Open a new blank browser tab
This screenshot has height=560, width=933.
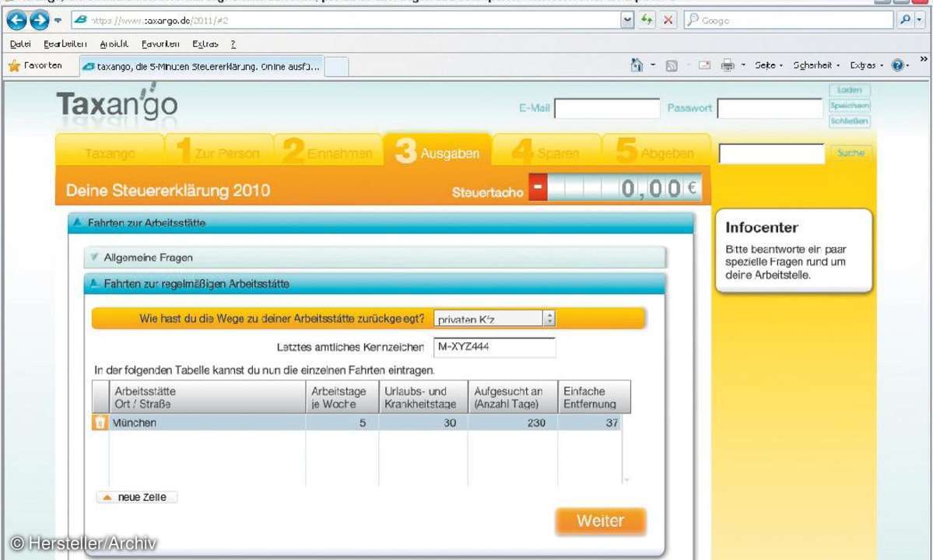pos(336,67)
